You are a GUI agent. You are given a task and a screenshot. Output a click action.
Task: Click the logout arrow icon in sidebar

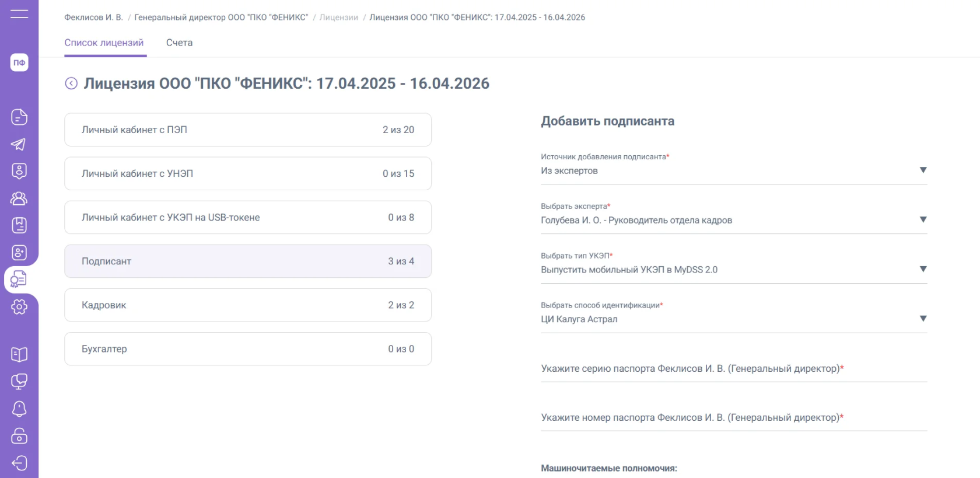tap(19, 463)
